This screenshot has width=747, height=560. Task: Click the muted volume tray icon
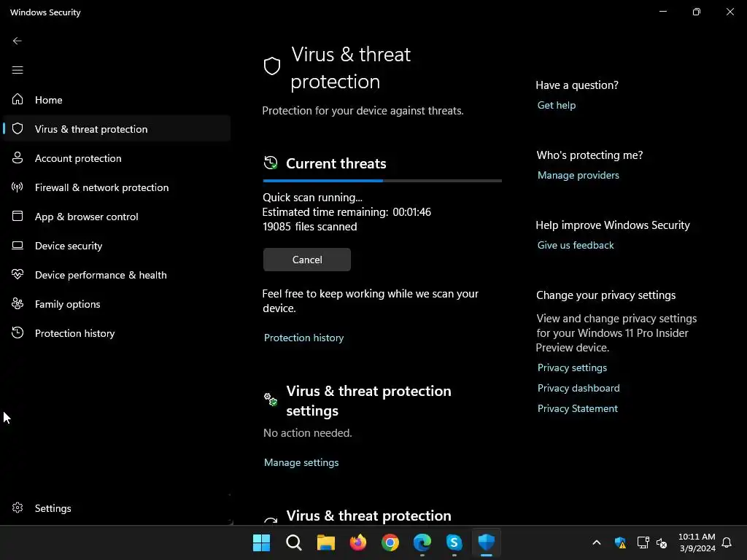[662, 542]
